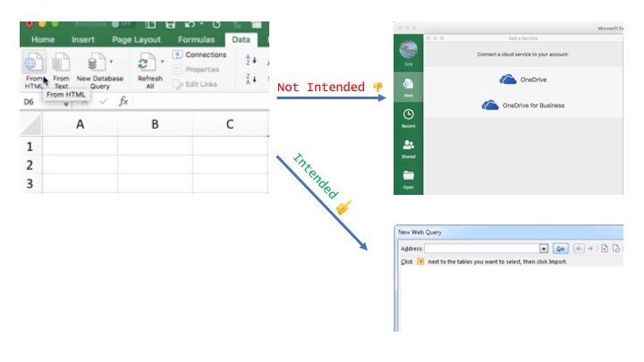The width and height of the screenshot is (644, 362).
Task: Expand the New Database Query dropdown arrow
Action: click(111, 62)
